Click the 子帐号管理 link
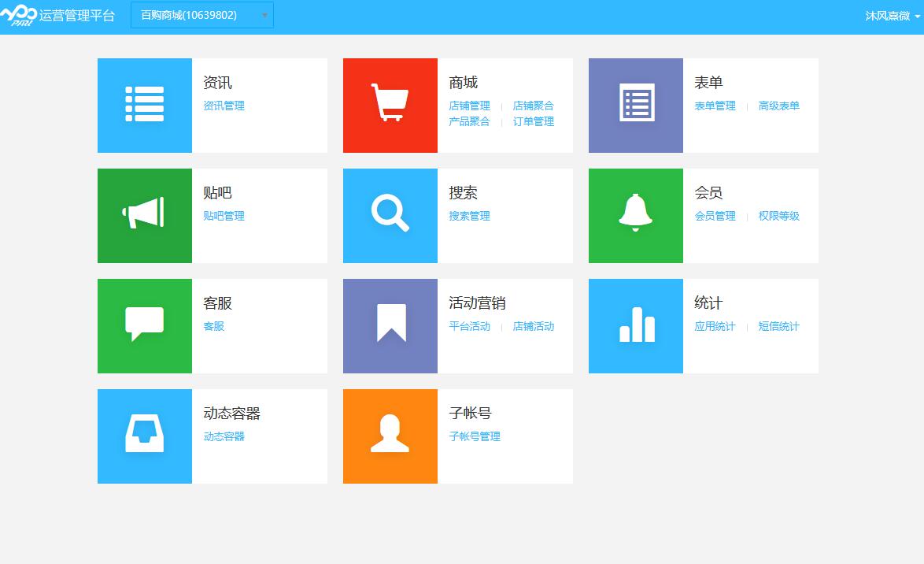 pyautogui.click(x=475, y=436)
